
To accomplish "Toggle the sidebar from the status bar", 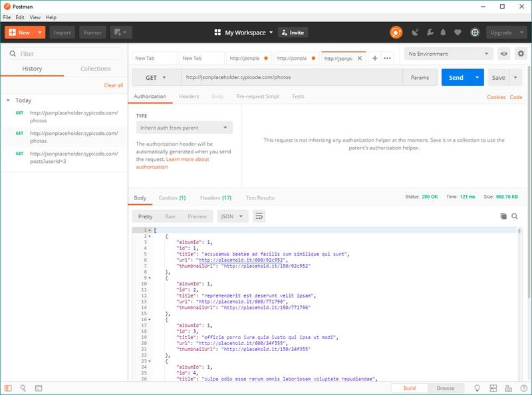I will (x=8, y=388).
